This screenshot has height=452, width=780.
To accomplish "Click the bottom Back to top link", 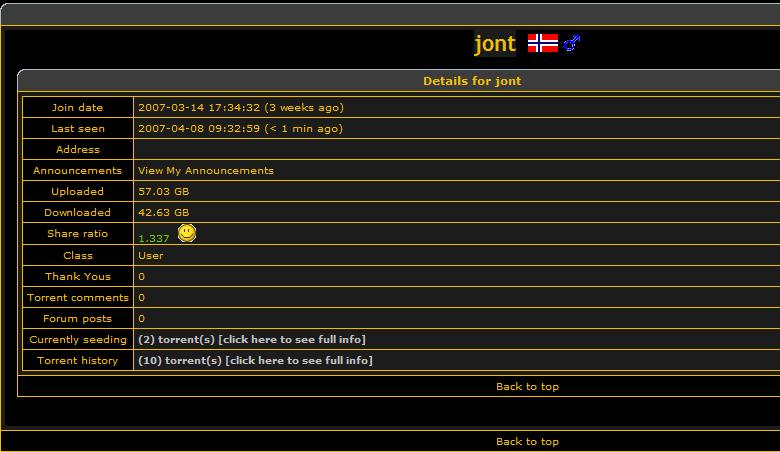I will 527,442.
